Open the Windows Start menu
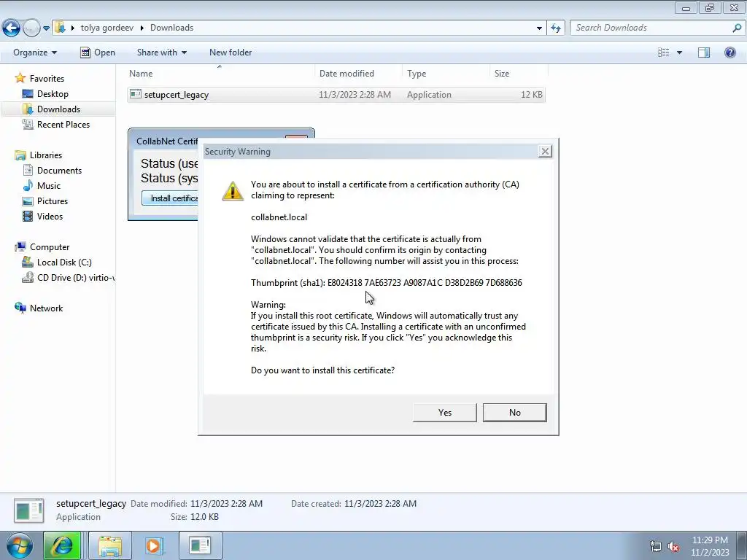The height and width of the screenshot is (560, 747). 20,545
